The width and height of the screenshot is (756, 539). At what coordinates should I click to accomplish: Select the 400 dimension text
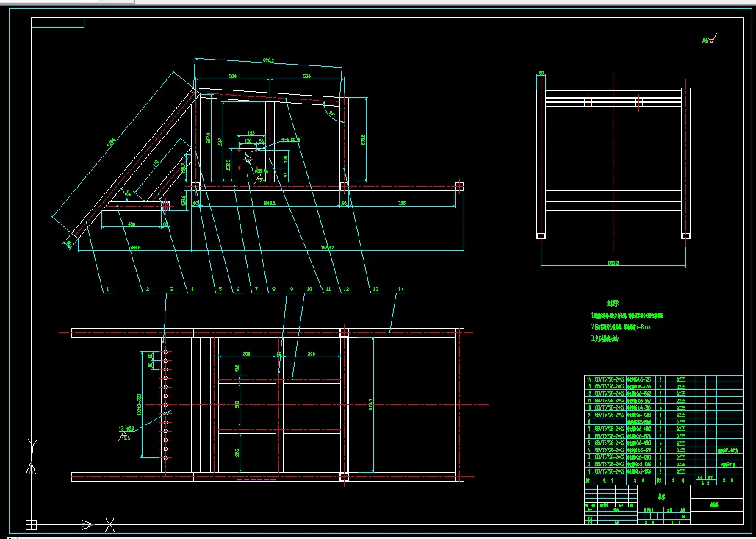coord(132,224)
